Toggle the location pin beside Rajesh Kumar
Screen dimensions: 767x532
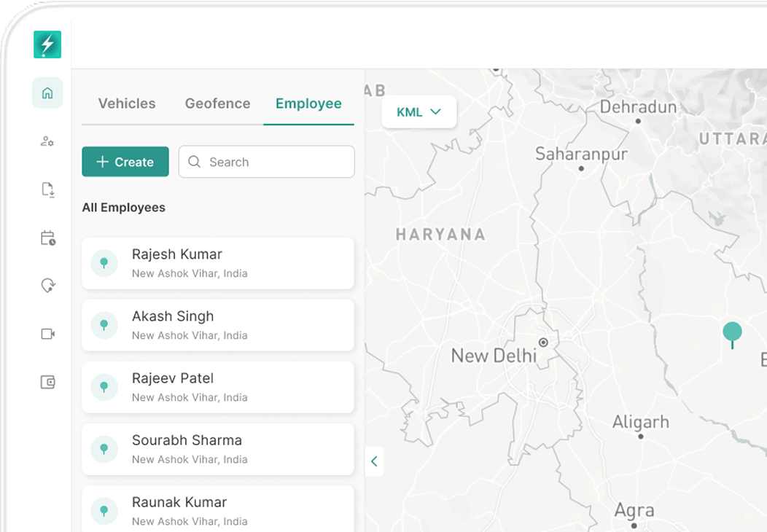(x=104, y=263)
